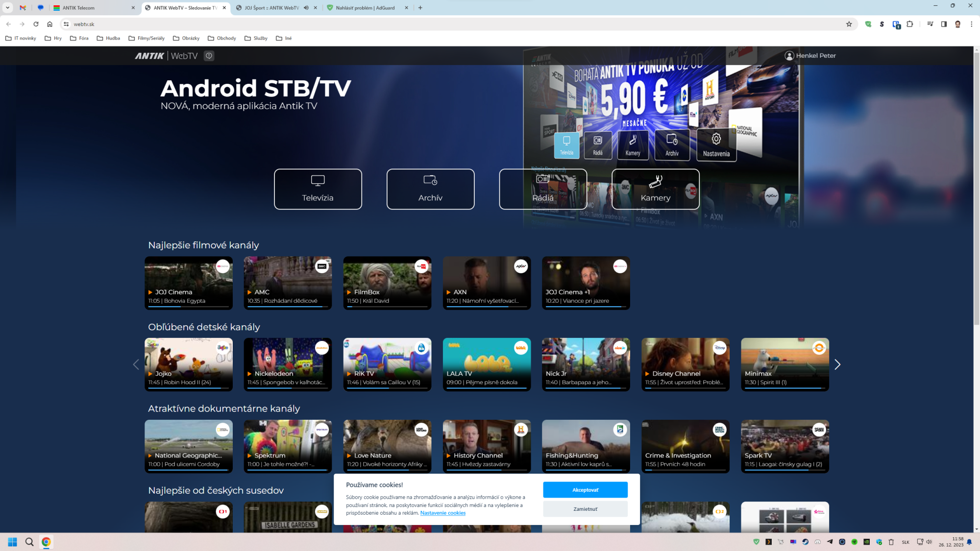This screenshot has height=551, width=980.
Task: Mute the JOJ Šport tab audio
Action: [306, 7]
